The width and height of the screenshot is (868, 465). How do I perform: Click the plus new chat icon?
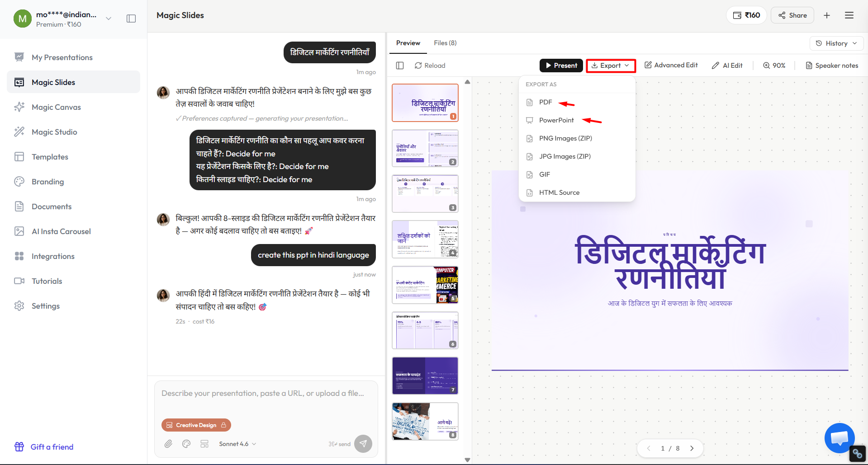827,15
